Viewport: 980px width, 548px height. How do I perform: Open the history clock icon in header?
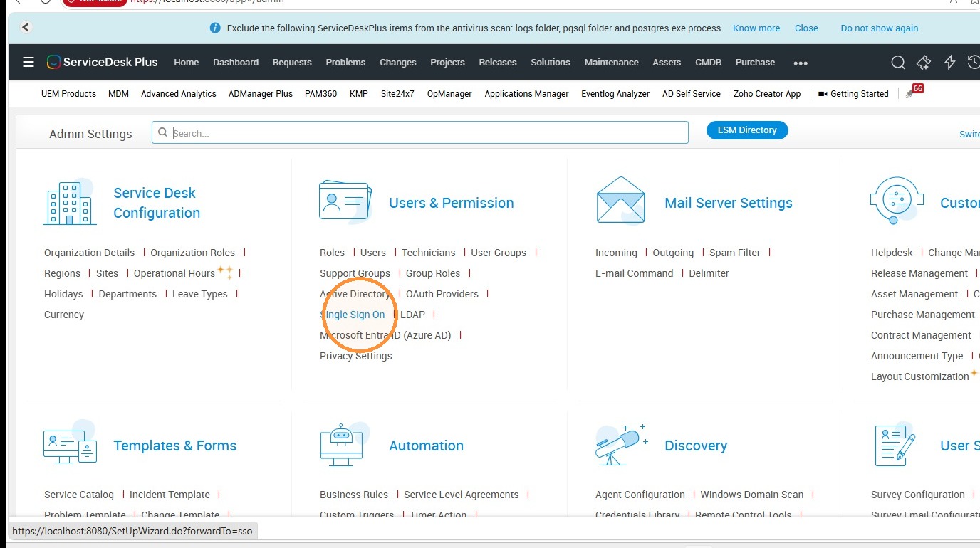pyautogui.click(x=974, y=63)
